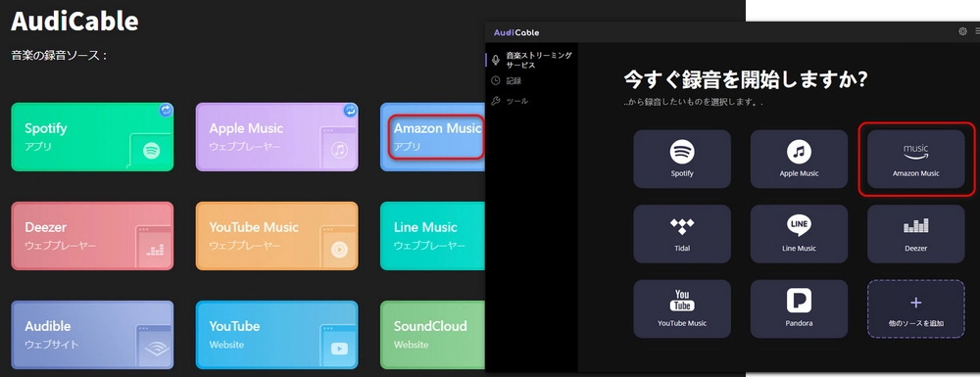Click the play icon on the YouTube card
The image size is (980, 377).
339,349
